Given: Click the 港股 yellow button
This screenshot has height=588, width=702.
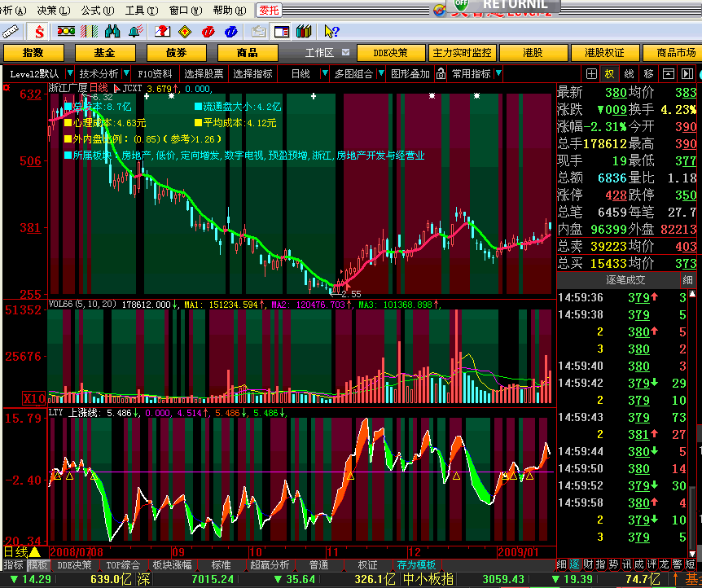Looking at the screenshot, I should pos(533,53).
